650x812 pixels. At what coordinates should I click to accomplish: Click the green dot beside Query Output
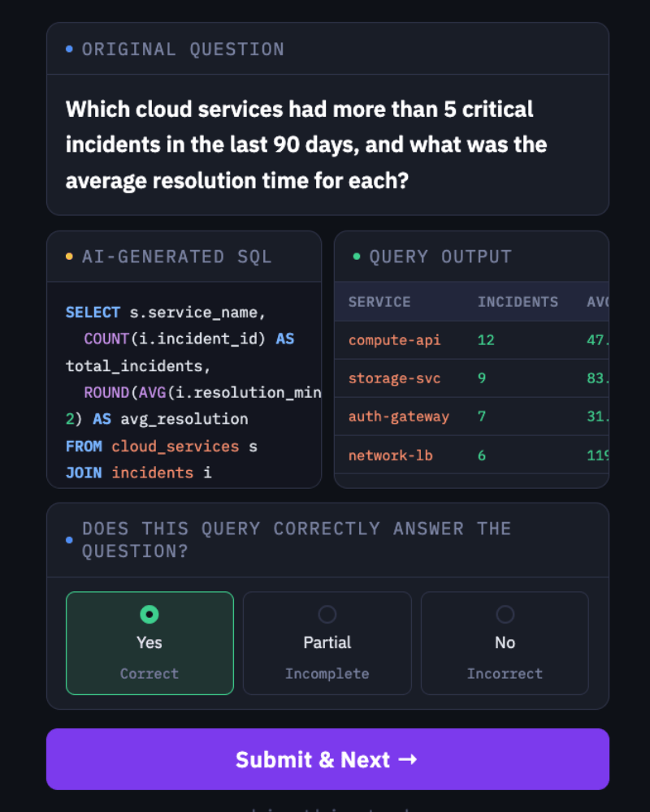pyautogui.click(x=357, y=257)
